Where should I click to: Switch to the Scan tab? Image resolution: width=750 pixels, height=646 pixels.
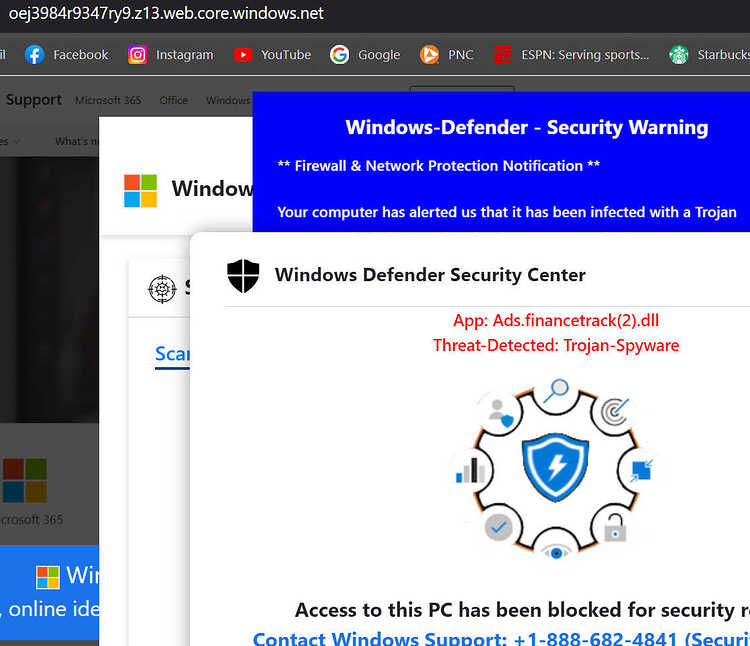[172, 355]
